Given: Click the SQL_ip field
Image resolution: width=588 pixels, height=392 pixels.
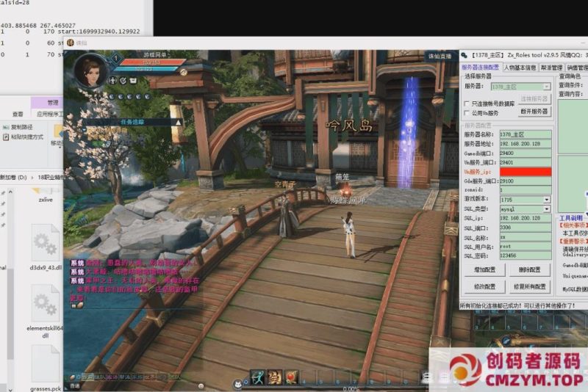Looking at the screenshot, I should 526,218.
